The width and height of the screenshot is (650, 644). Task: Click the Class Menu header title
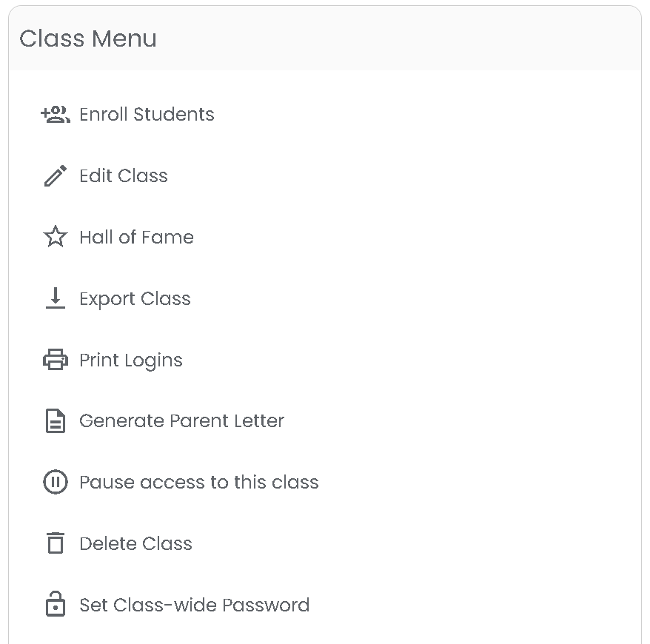click(x=88, y=38)
